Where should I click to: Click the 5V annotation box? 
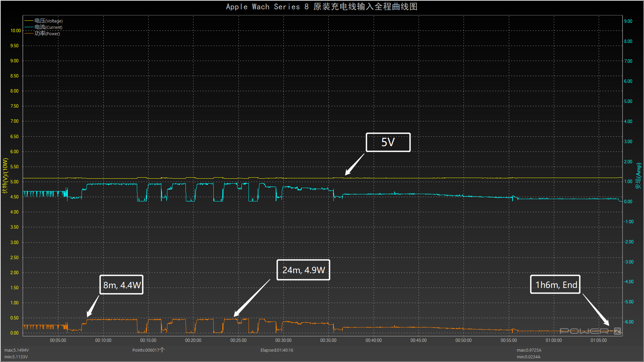388,142
